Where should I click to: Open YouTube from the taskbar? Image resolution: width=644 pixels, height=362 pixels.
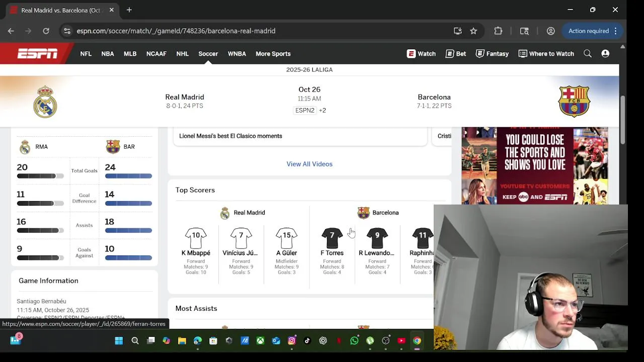click(401, 340)
